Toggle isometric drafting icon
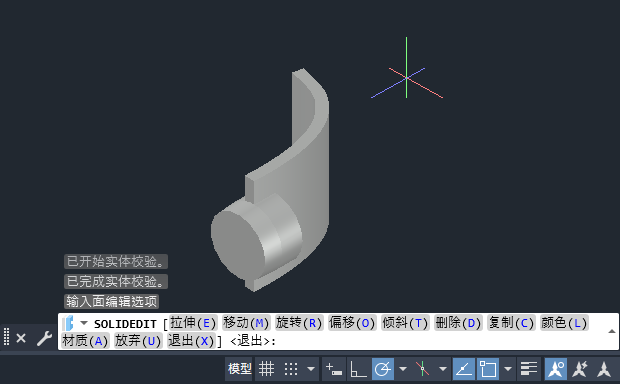This screenshot has height=384, width=620. click(423, 369)
